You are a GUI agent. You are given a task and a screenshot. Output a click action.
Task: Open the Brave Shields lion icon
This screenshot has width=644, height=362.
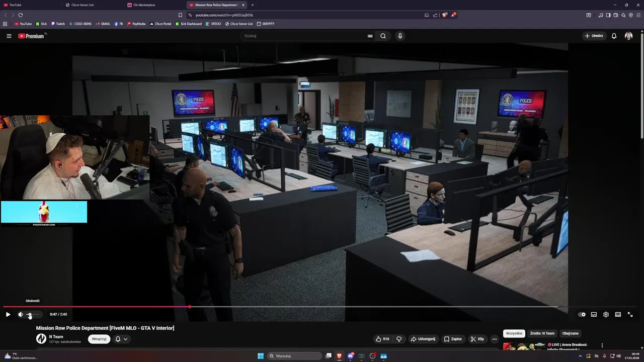tap(444, 15)
